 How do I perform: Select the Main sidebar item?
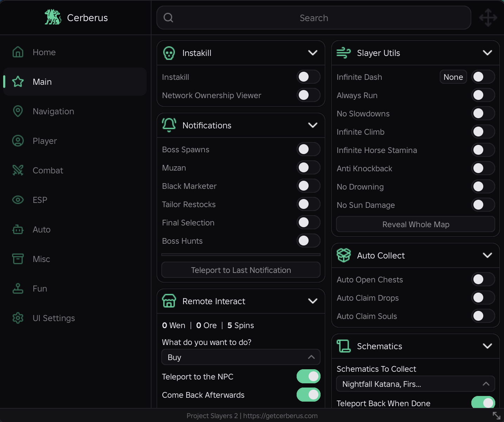(x=75, y=82)
